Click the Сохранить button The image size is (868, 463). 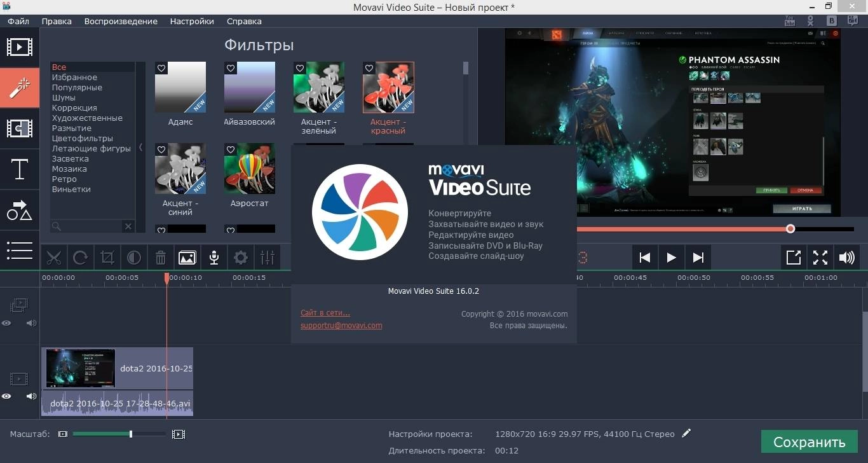809,442
